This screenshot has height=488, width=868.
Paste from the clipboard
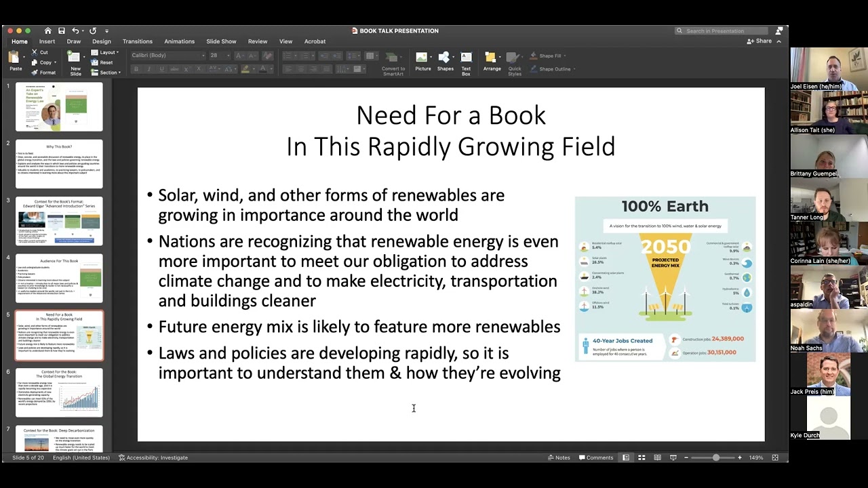click(15, 62)
